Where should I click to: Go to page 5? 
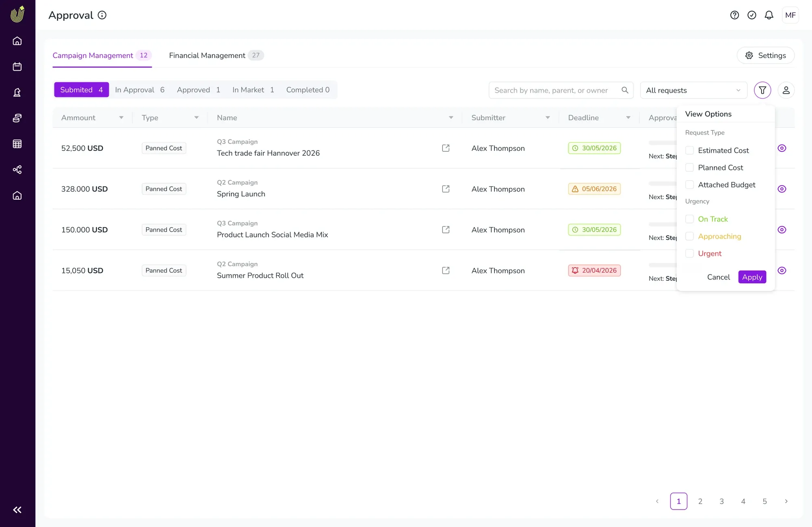[764, 501]
